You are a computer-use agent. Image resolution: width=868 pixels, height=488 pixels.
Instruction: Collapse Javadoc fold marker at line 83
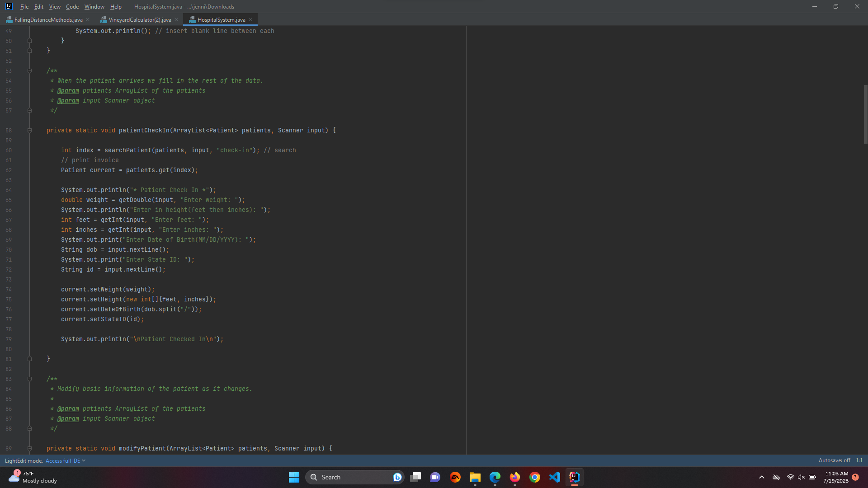29,379
